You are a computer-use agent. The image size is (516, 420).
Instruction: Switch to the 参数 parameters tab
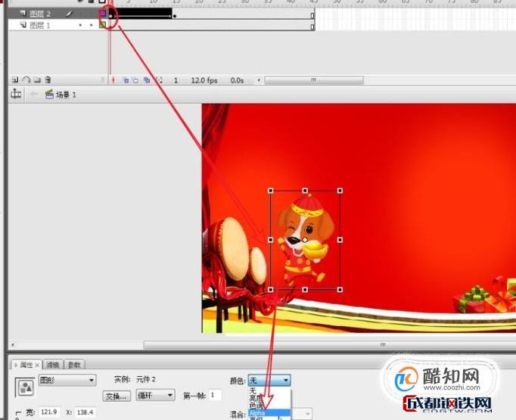coord(74,365)
